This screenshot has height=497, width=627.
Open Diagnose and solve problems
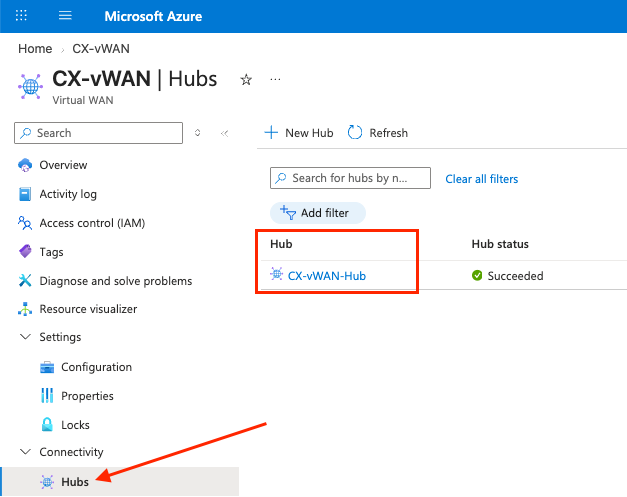pos(116,281)
